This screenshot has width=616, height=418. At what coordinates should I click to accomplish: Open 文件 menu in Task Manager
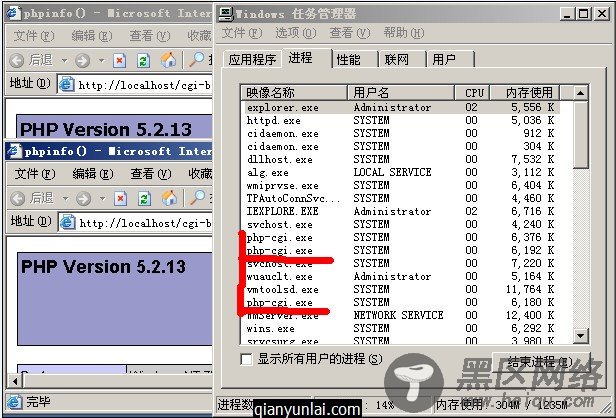242,33
